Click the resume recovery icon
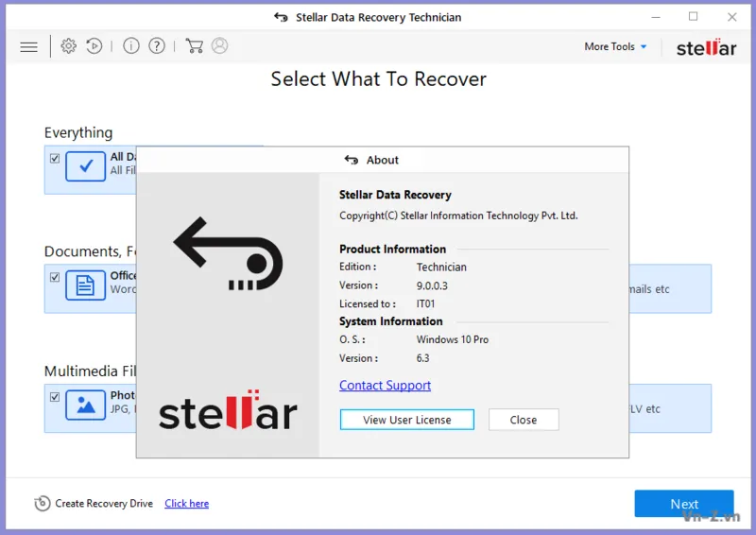Viewport: 756px width, 535px height. (94, 45)
